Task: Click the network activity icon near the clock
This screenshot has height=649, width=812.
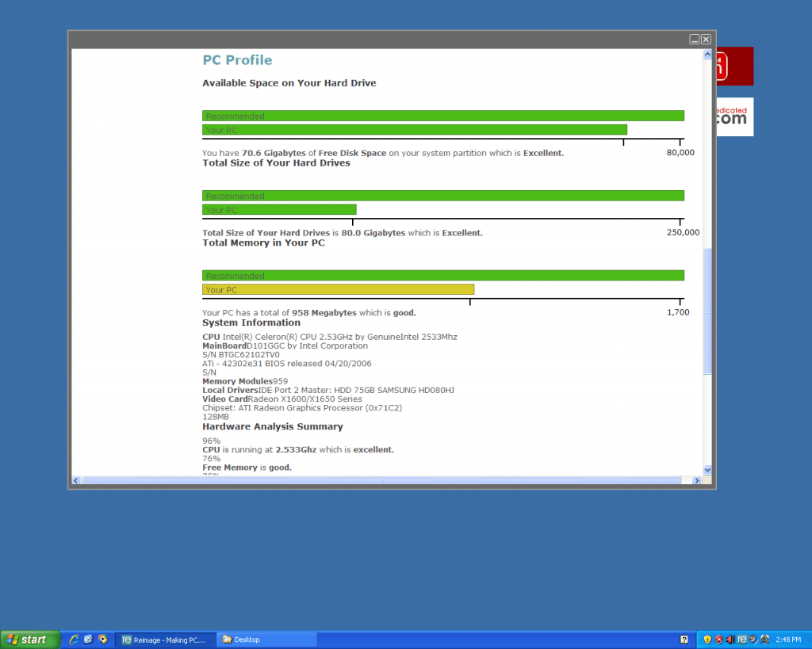Action: (752, 639)
